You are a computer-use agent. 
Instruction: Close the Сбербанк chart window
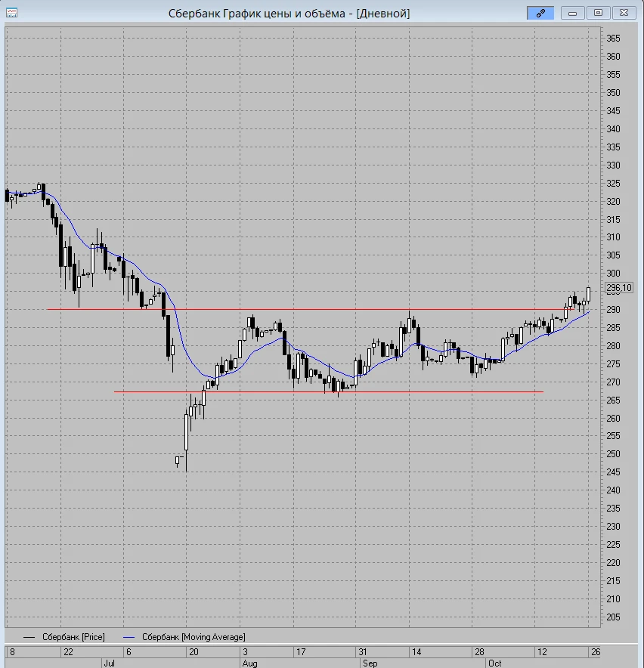point(624,13)
